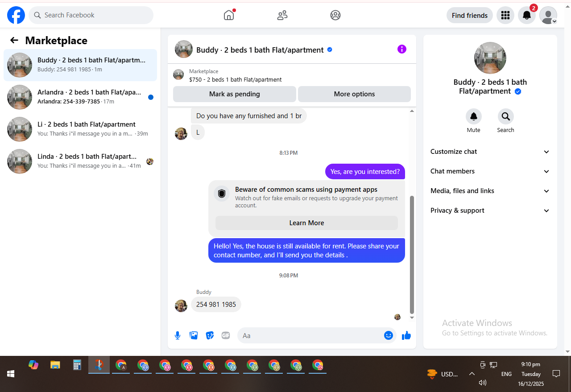Open the $750 Marketplace listing link
Viewport: 571px width, 392px height.
(x=235, y=80)
